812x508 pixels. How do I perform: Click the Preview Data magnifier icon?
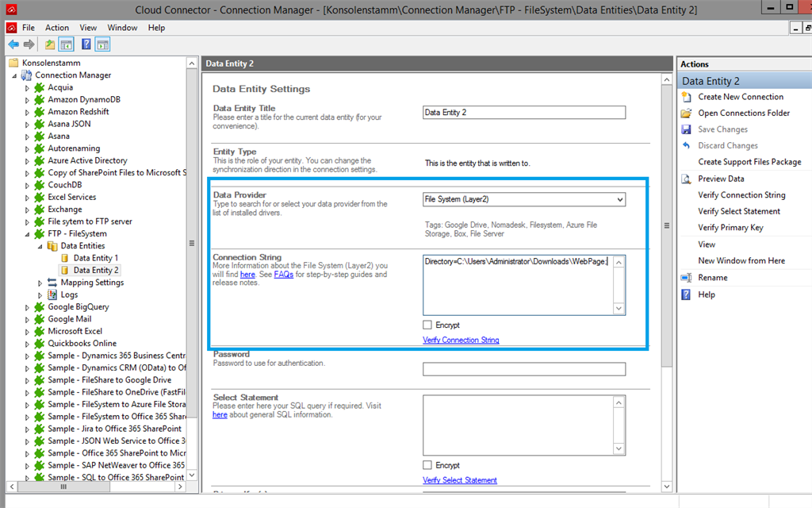[x=687, y=179]
